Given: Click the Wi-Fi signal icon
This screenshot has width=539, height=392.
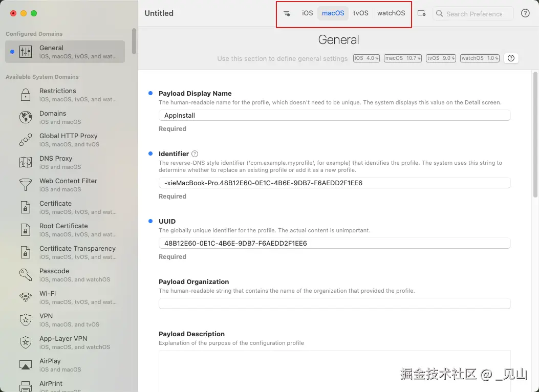Looking at the screenshot, I should coord(26,297).
